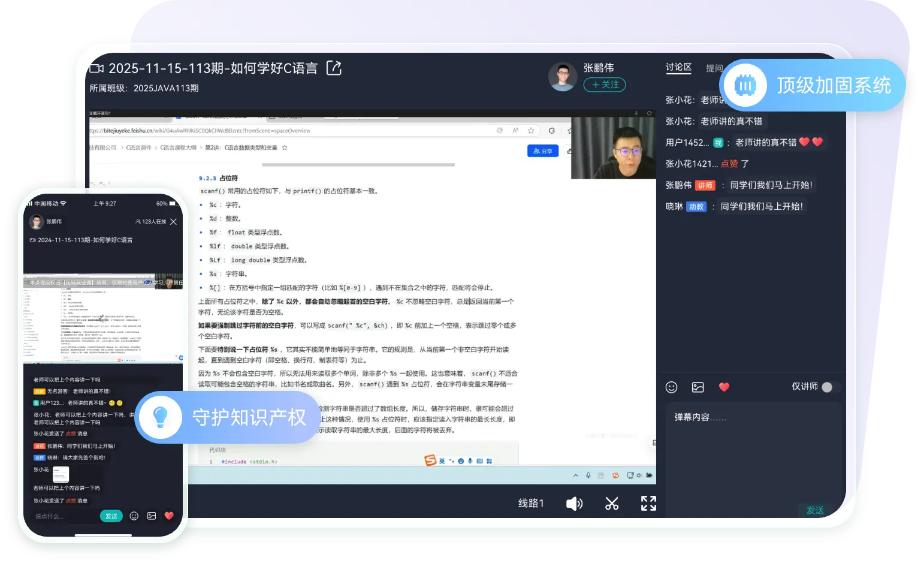Enter fullscreen with the expand arrows icon
The image size is (924, 566).
pos(648,503)
